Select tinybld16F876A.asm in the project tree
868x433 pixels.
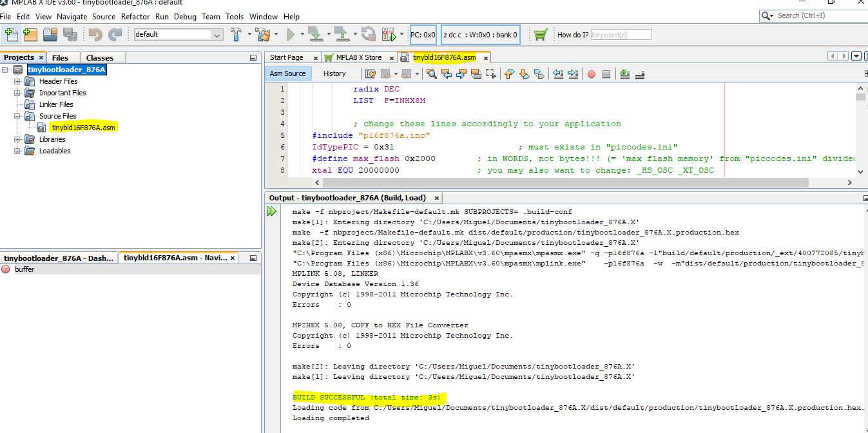[x=83, y=128]
